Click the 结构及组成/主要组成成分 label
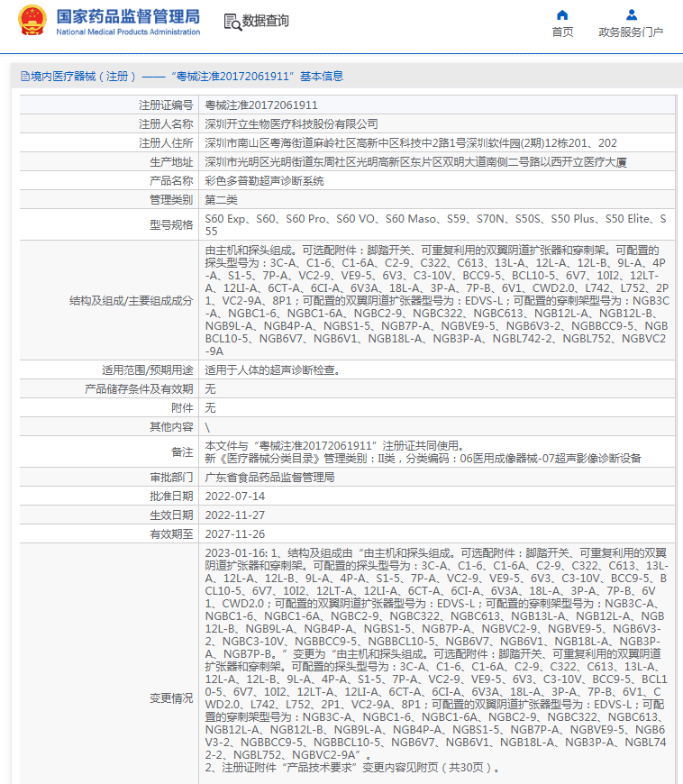683x784 pixels. click(131, 300)
